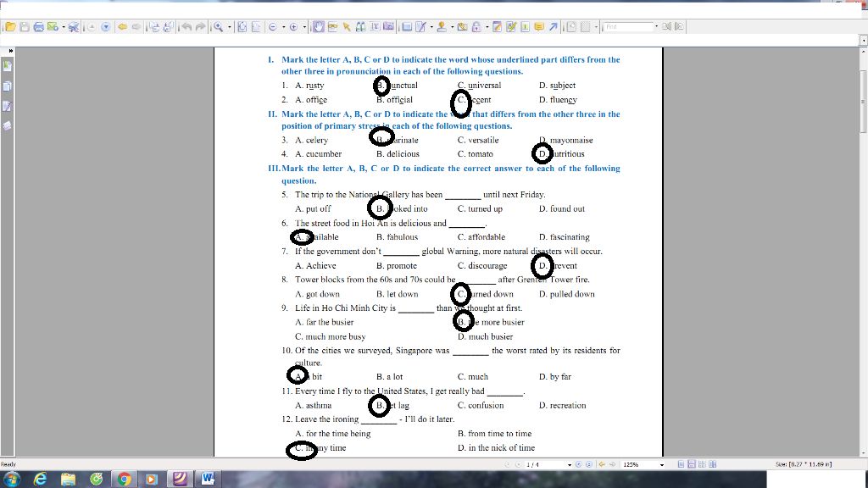Click the Find Previous icon beside Find box
Viewport: 868px width, 488px height.
(x=666, y=26)
